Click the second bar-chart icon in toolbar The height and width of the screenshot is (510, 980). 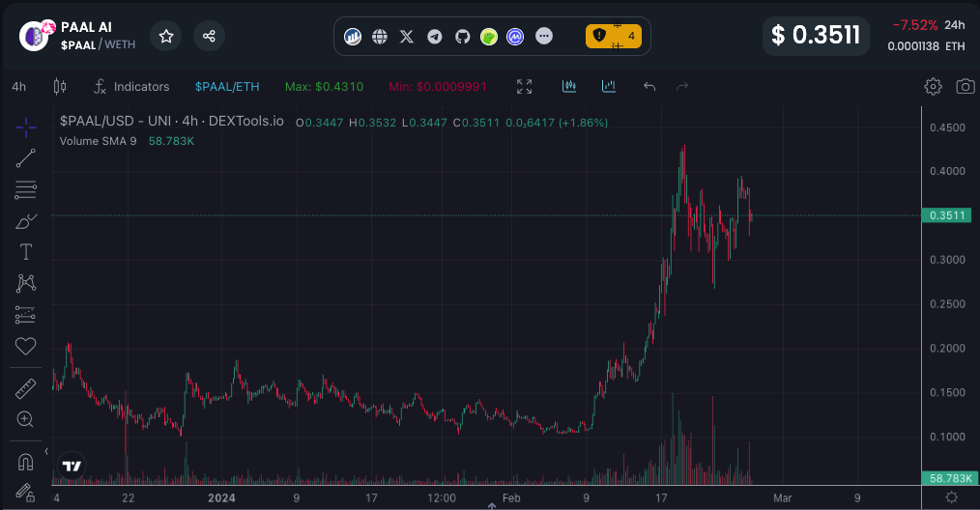pos(609,86)
